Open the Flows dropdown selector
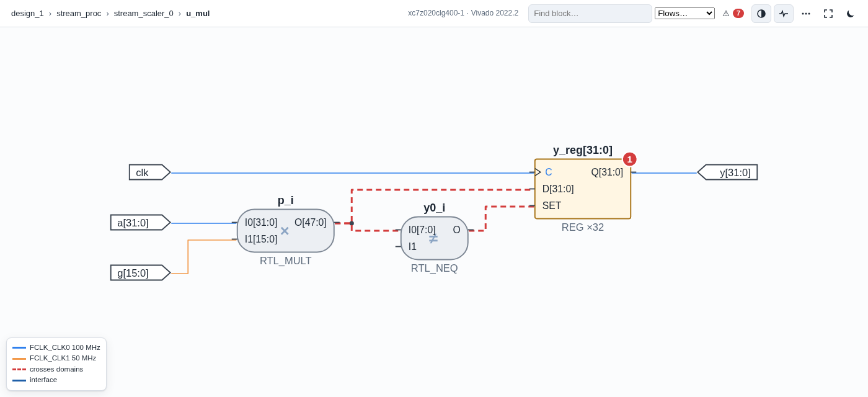Viewport: 868px width, 397px height. pyautogui.click(x=684, y=13)
